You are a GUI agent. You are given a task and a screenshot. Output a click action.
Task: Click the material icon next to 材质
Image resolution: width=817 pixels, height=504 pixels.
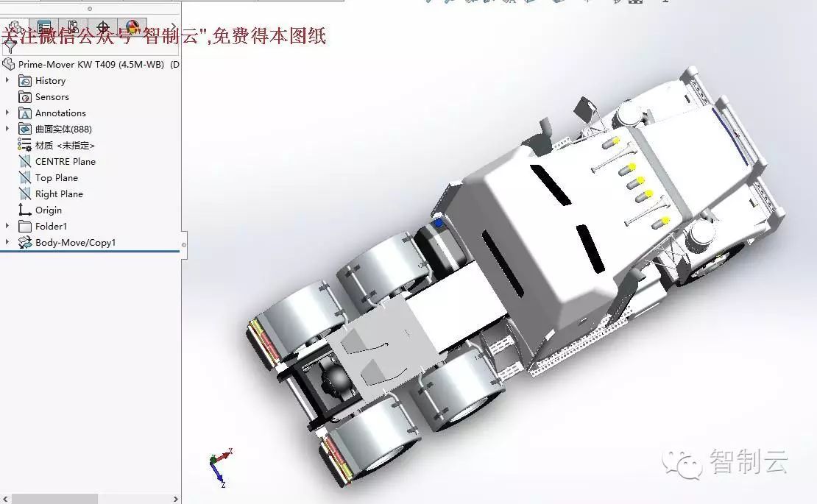click(24, 145)
